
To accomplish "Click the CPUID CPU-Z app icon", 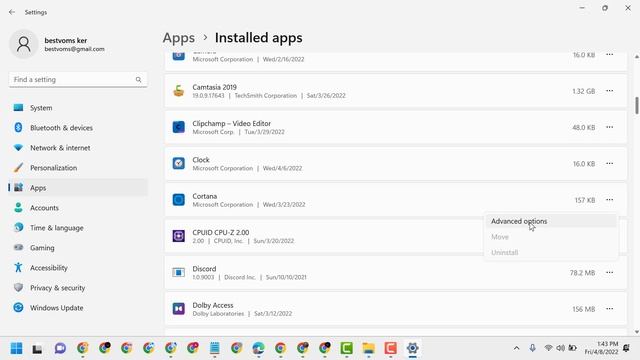I will point(178,236).
